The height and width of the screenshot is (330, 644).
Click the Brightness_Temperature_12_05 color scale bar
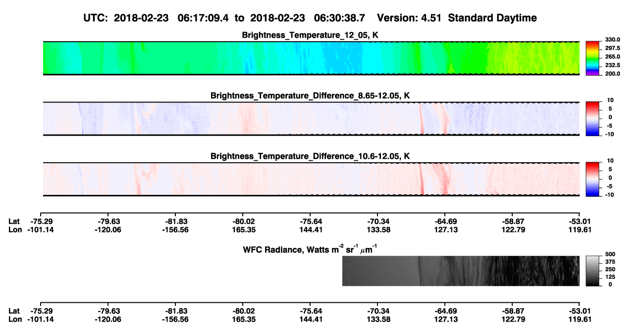coord(592,58)
